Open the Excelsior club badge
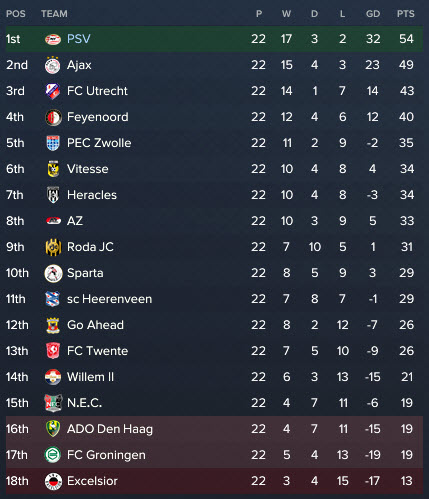 tap(53, 481)
